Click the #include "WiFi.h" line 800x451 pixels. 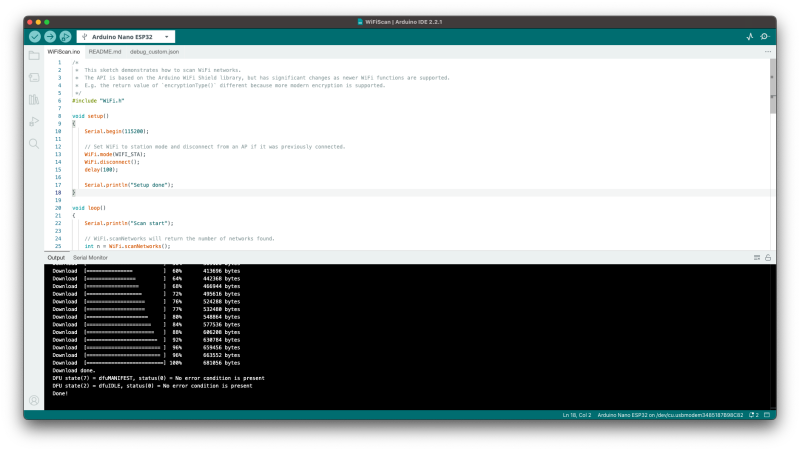click(98, 101)
